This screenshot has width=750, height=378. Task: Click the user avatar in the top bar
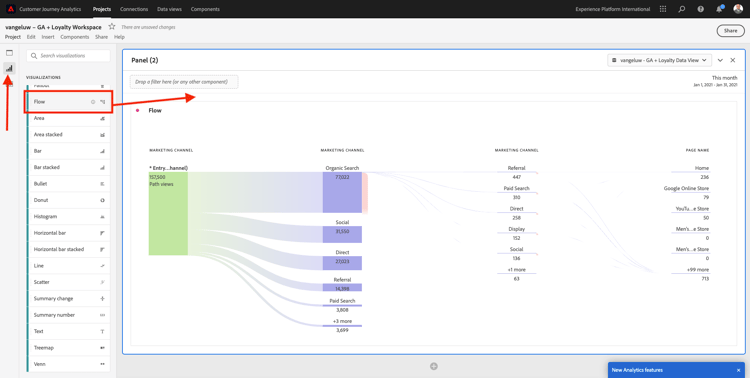click(738, 9)
